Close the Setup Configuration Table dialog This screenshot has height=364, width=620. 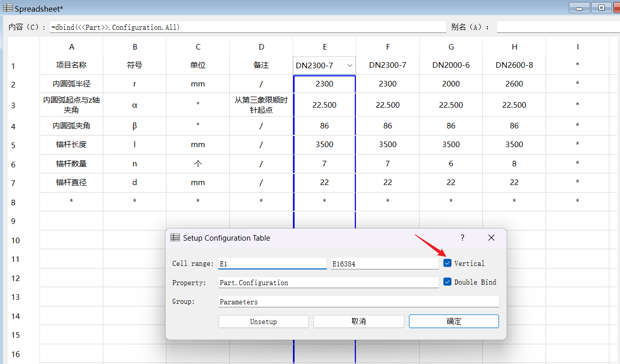pos(491,238)
